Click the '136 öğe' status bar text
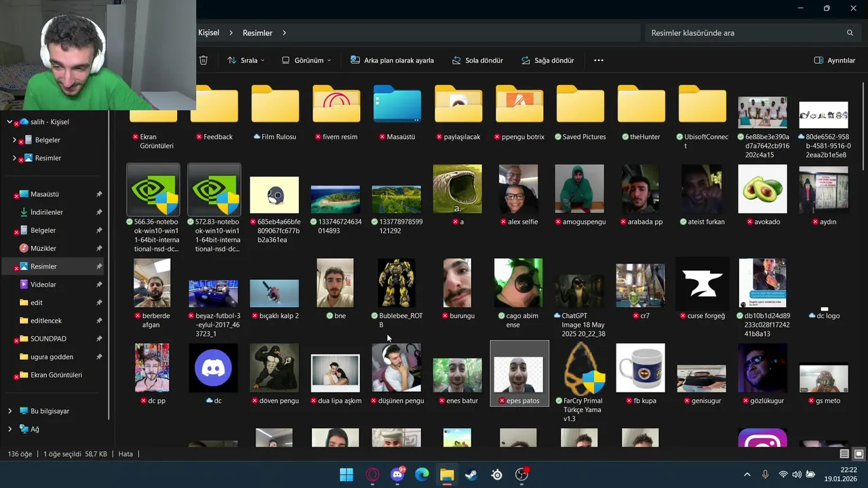The image size is (868, 488). click(x=20, y=454)
